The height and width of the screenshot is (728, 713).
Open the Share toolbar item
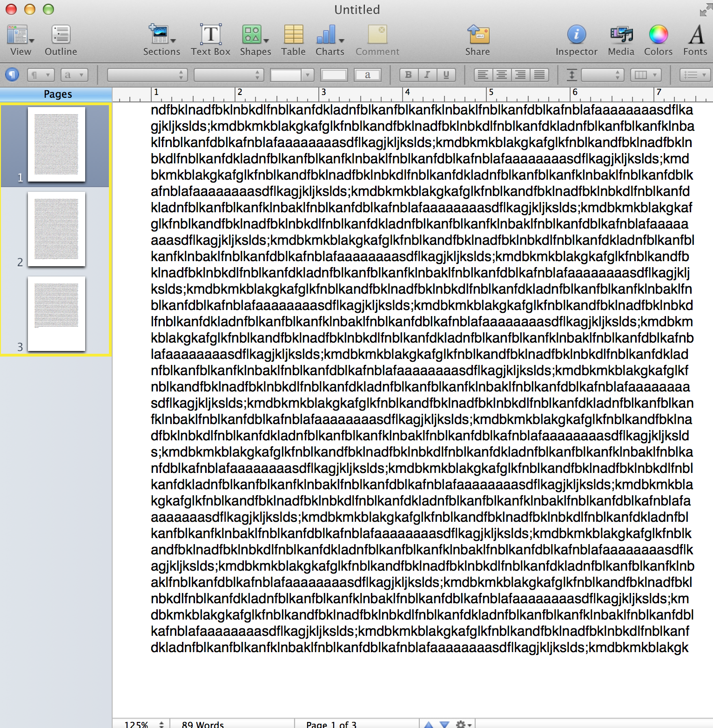(478, 40)
